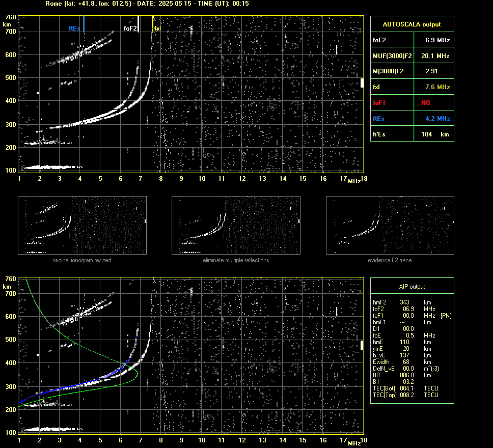The image size is (493, 448).
Task: Select the foE value '0.5' in AIP output
Action: 409,335
